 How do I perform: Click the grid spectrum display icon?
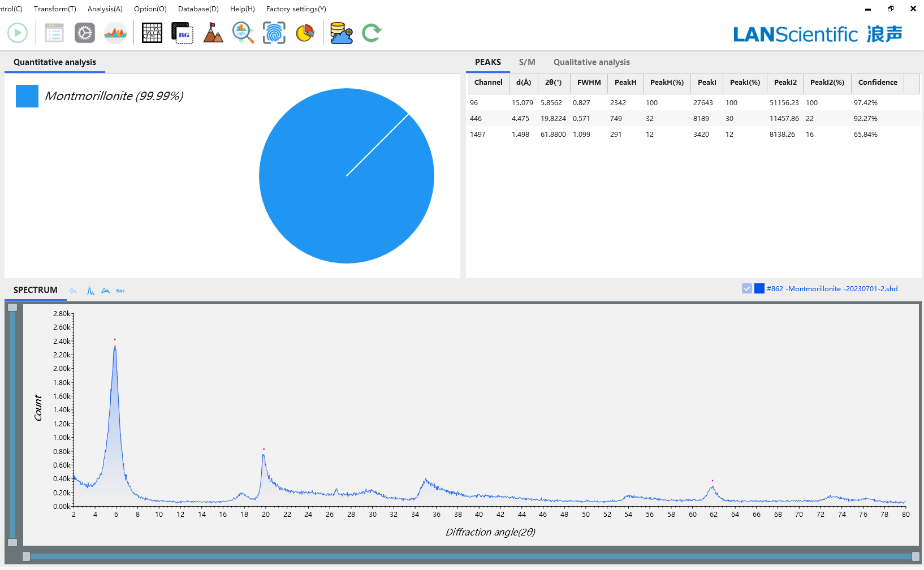pos(152,33)
